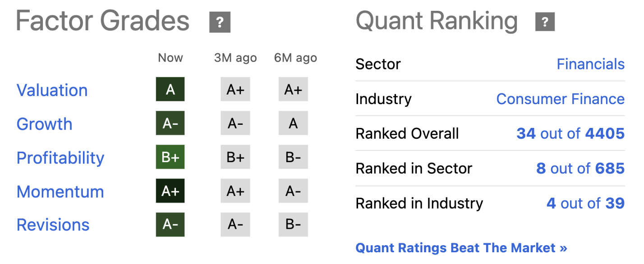Viewport: 644px width, 264px height.
Task: Click the Ranked in Industry 4 out of 39
Action: (x=585, y=203)
